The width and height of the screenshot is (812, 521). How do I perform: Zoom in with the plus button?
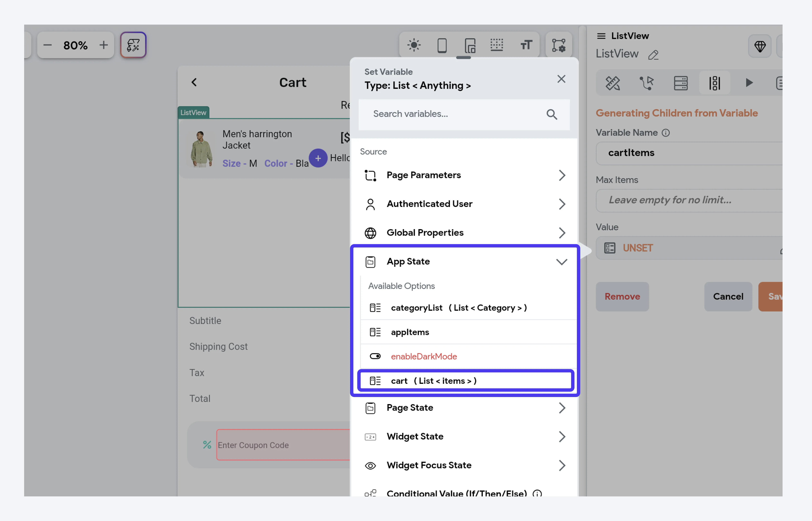click(x=104, y=45)
